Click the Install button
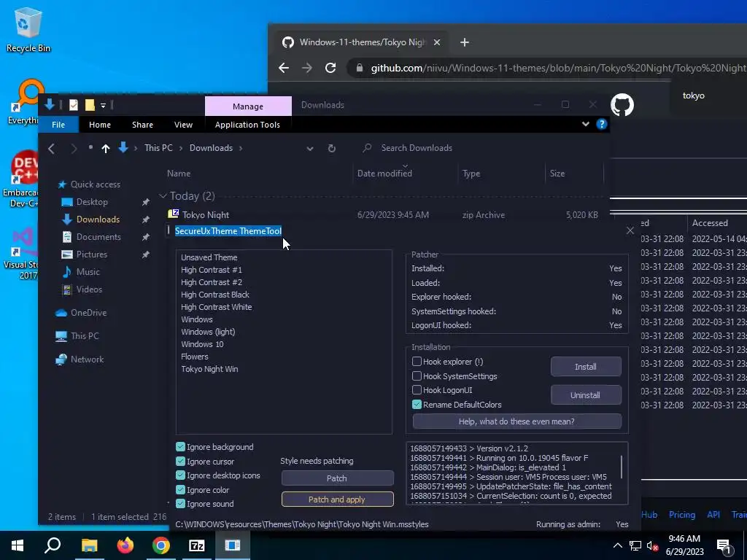The width and height of the screenshot is (747, 560). click(x=586, y=367)
